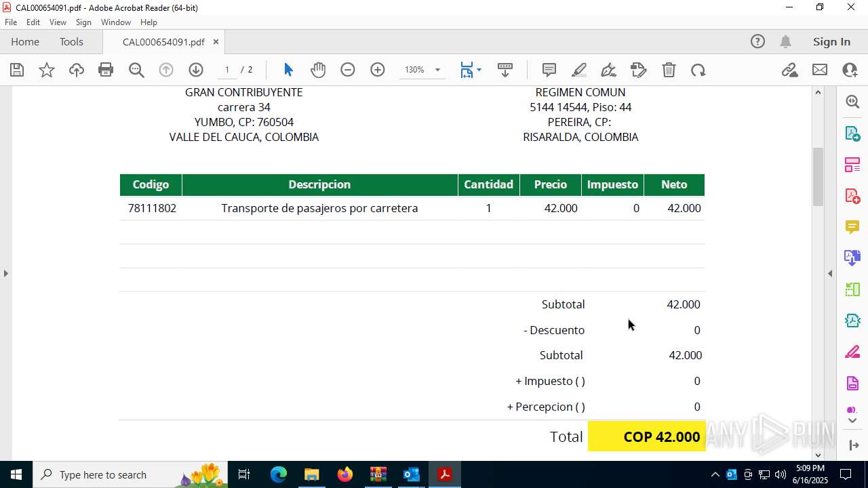Open the Edit menu
The image size is (868, 488).
coord(33,22)
